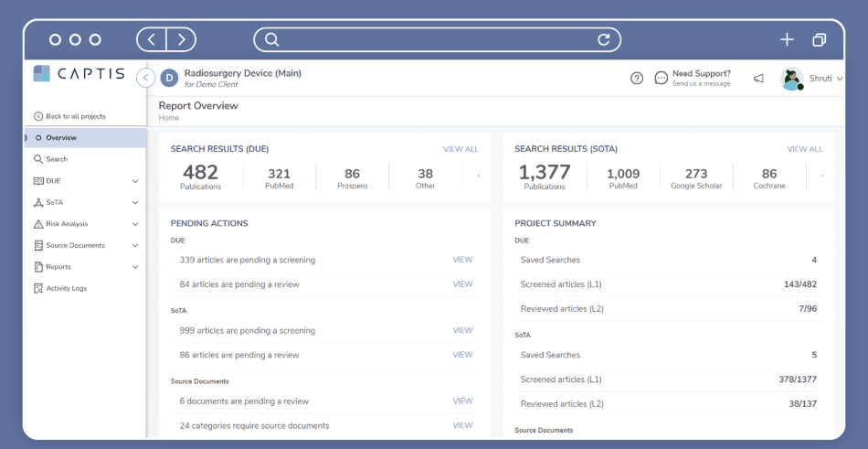868x449 pixels.
Task: Open the Shruti user dropdown arrow
Action: pyautogui.click(x=840, y=79)
